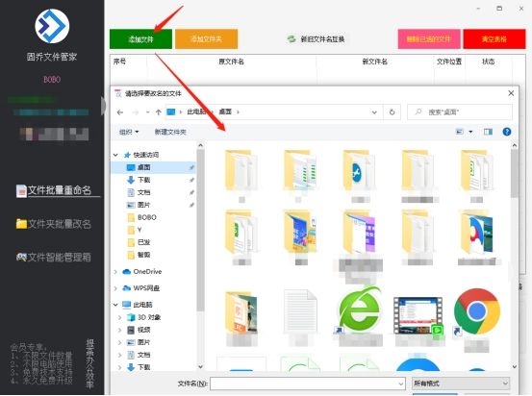Open the address bar history dropdown

374,112
